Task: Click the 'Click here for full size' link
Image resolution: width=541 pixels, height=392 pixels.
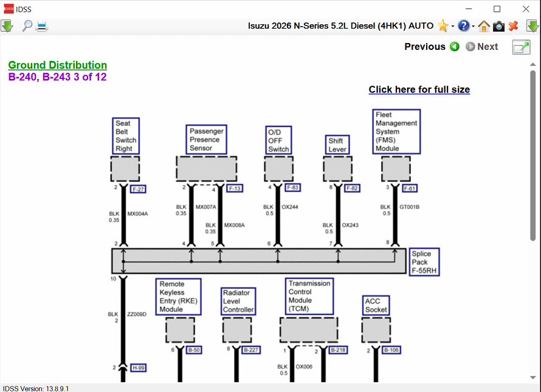Action: click(419, 89)
